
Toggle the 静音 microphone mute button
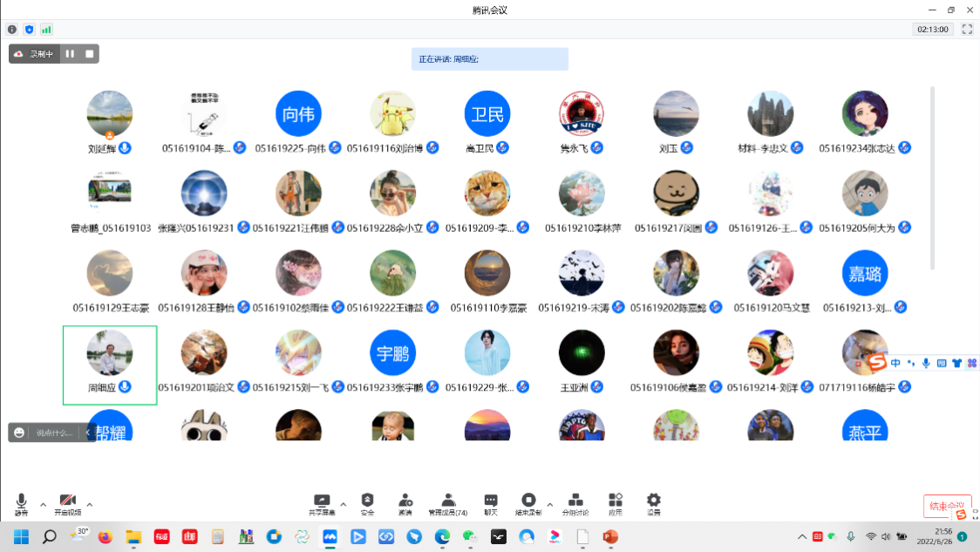[x=21, y=503]
